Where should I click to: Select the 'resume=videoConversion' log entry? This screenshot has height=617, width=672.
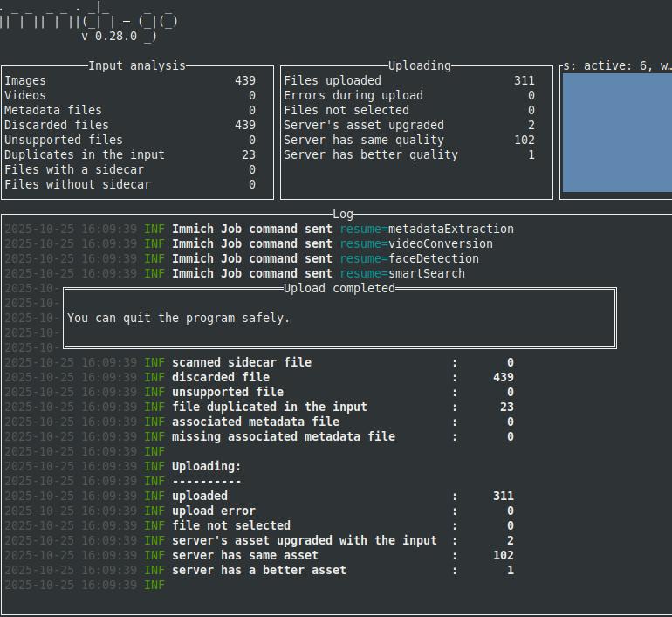(416, 243)
